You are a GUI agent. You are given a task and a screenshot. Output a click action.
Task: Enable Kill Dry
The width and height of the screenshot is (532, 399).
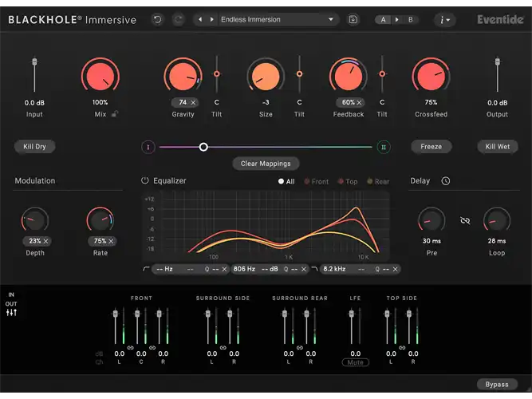click(x=34, y=147)
